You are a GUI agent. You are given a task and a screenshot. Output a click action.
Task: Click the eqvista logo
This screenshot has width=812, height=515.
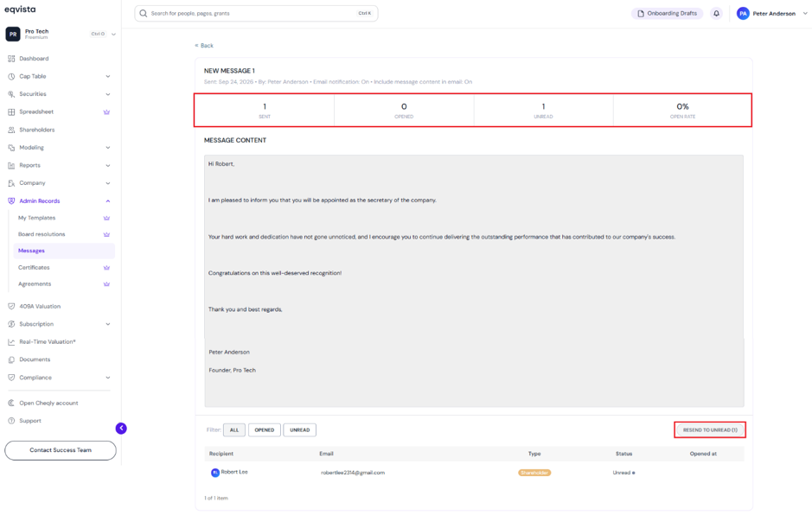tap(20, 10)
